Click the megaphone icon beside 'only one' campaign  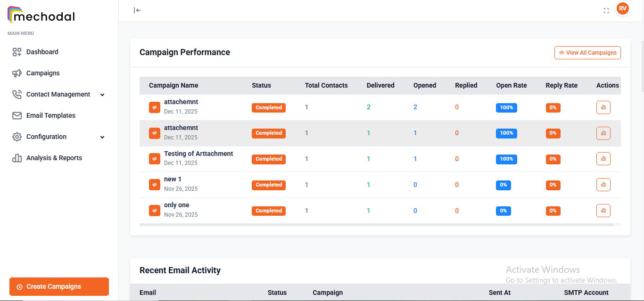pyautogui.click(x=155, y=211)
